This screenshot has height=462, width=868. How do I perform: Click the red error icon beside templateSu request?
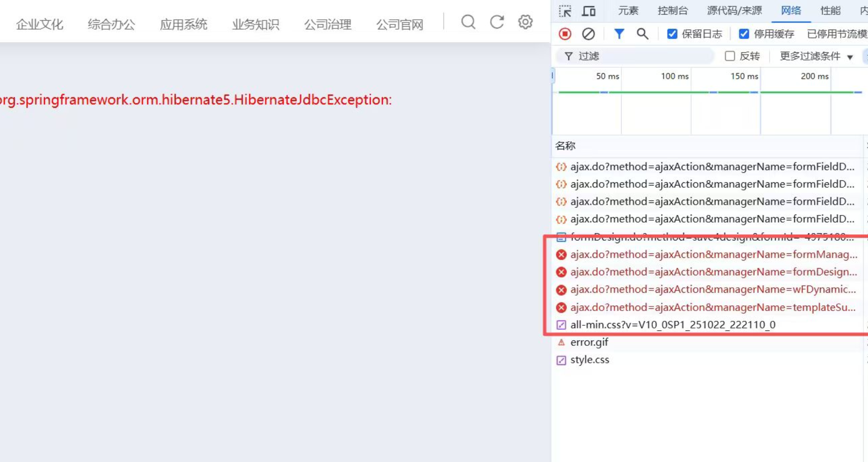(561, 307)
